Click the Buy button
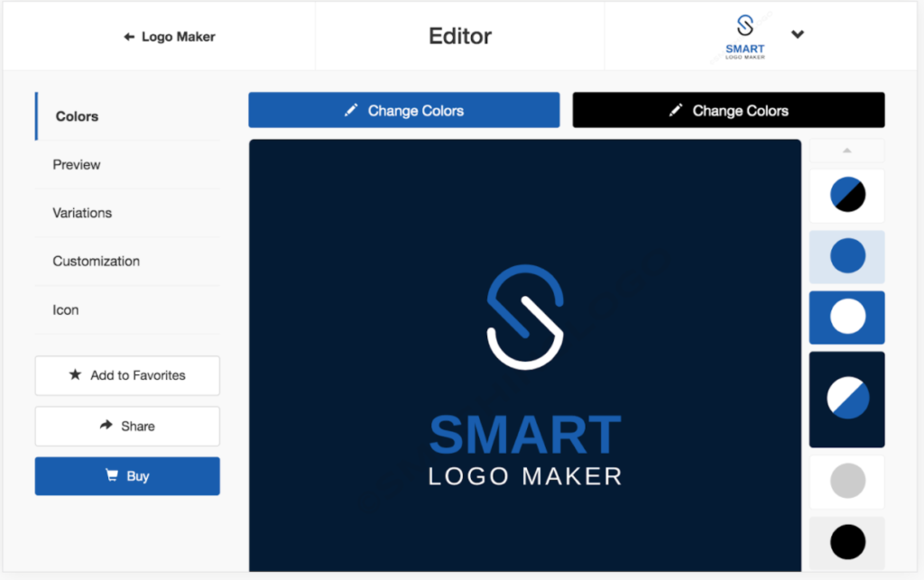The width and height of the screenshot is (924, 580). click(127, 476)
